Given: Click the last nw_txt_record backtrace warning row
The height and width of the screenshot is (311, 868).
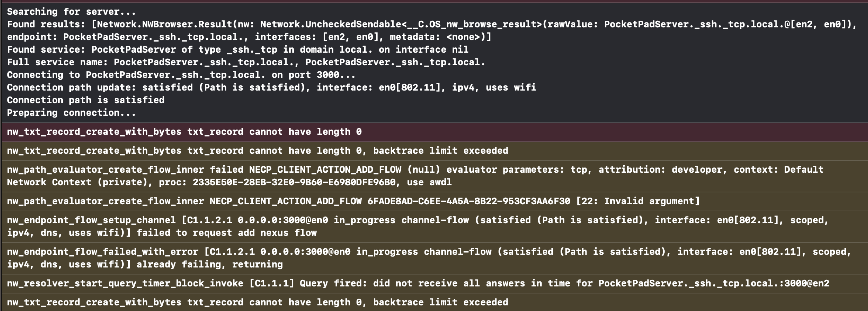Looking at the screenshot, I should [x=435, y=302].
